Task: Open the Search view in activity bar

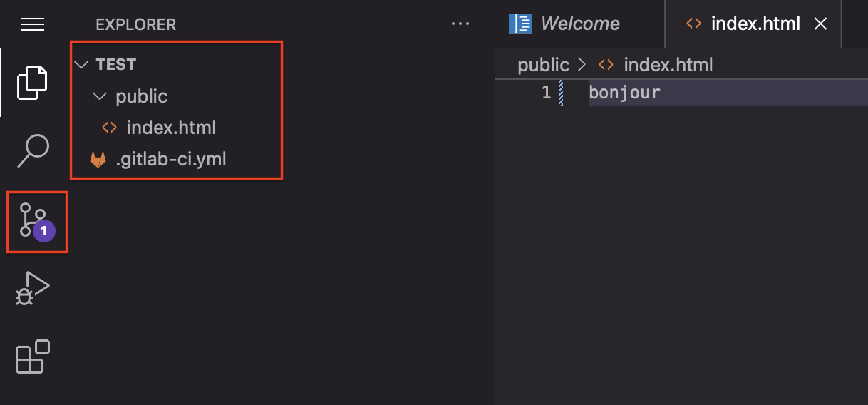Action: pyautogui.click(x=33, y=150)
